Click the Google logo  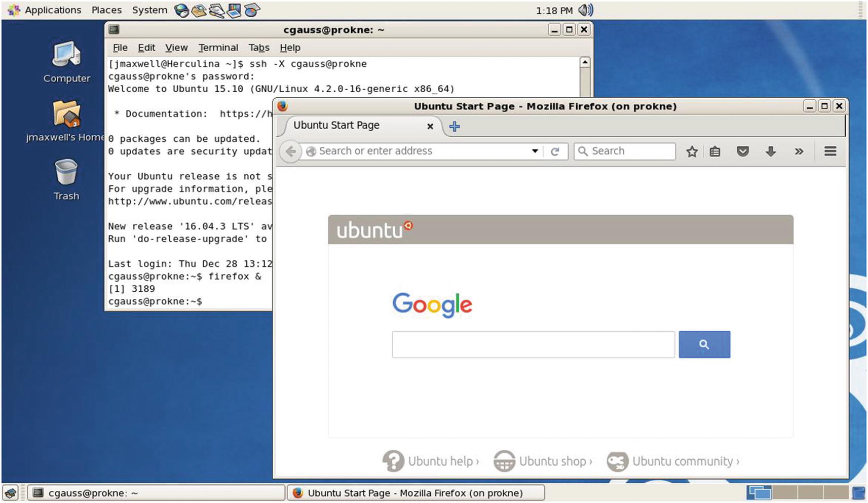pyautogui.click(x=432, y=305)
